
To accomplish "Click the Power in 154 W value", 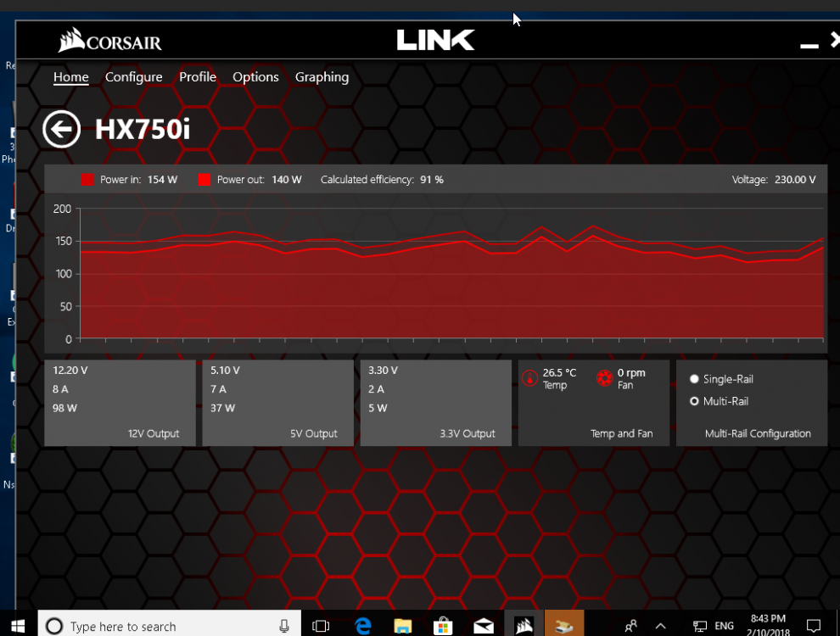I will pos(162,180).
